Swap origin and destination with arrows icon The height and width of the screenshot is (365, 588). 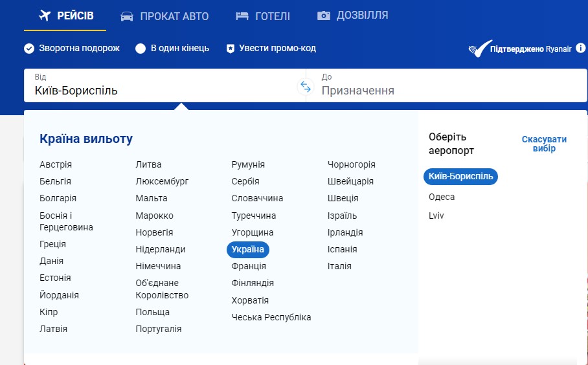point(306,87)
